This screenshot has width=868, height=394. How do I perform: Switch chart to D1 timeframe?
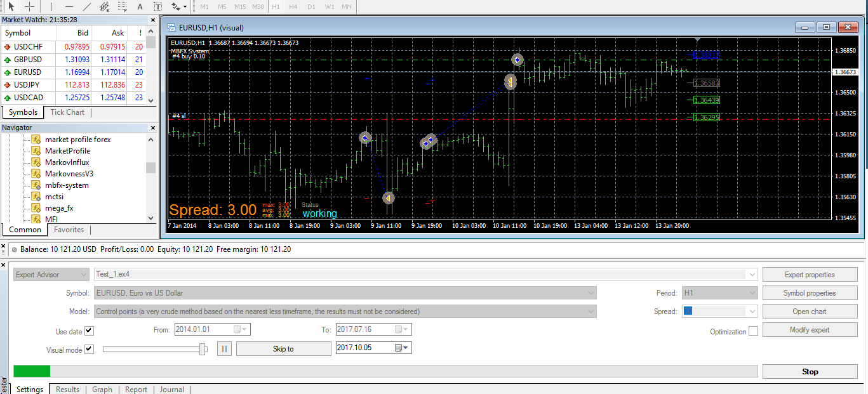coord(311,6)
